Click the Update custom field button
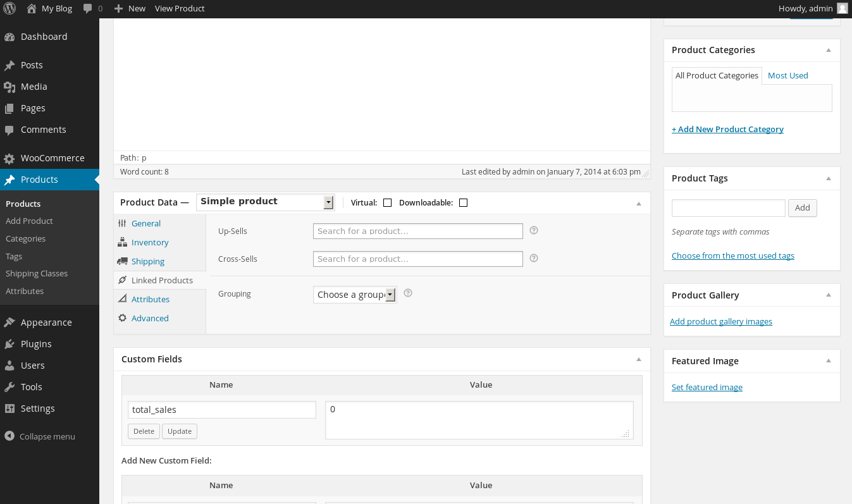Viewport: 852px width, 504px height. 180,431
